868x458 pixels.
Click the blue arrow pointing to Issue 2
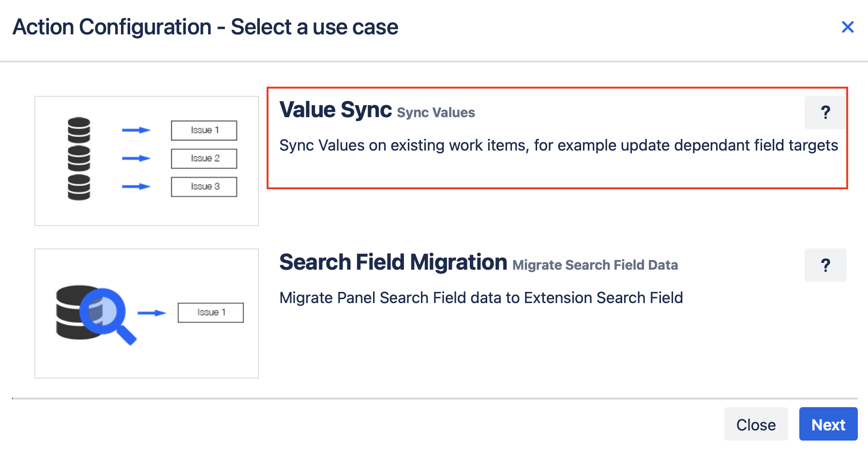tap(136, 158)
